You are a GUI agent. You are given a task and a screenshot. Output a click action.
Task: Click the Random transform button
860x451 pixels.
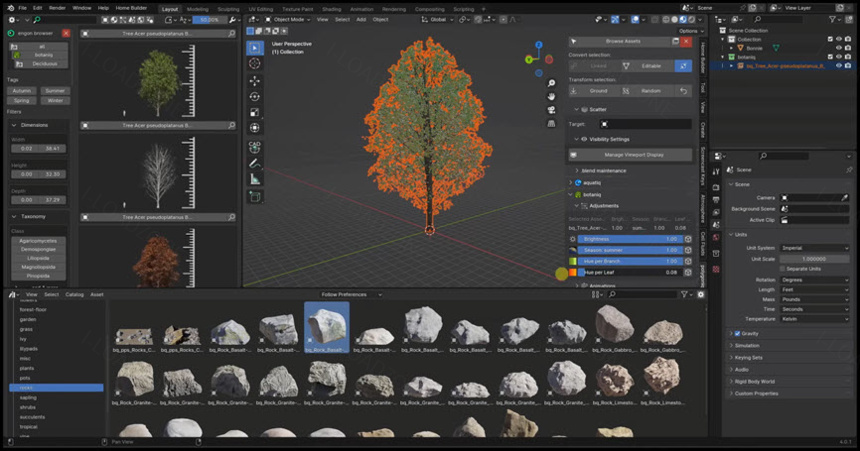(648, 91)
